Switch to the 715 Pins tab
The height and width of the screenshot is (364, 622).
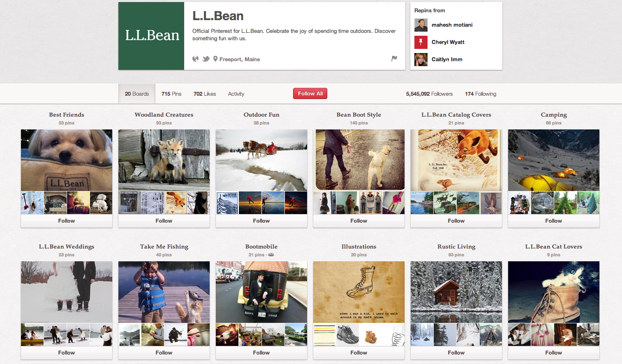[171, 94]
